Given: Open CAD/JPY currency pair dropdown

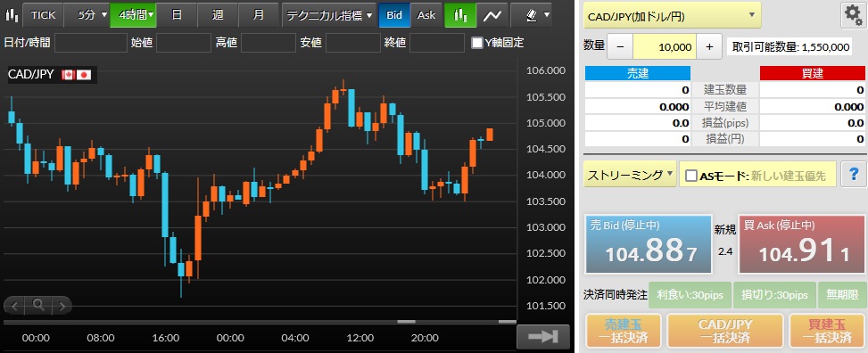Looking at the screenshot, I should [672, 15].
